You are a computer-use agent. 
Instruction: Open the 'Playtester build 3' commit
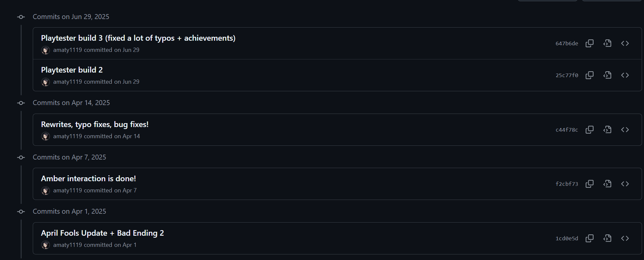[x=138, y=38]
